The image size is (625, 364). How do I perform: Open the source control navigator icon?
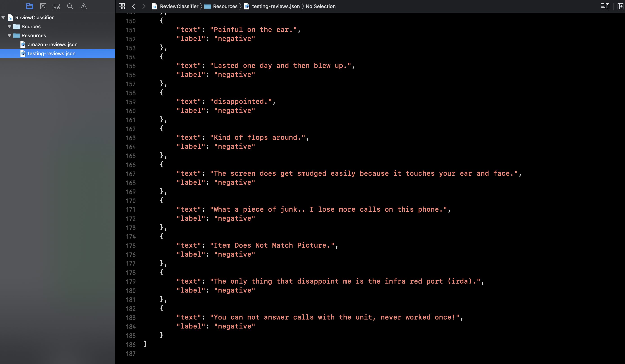(43, 6)
